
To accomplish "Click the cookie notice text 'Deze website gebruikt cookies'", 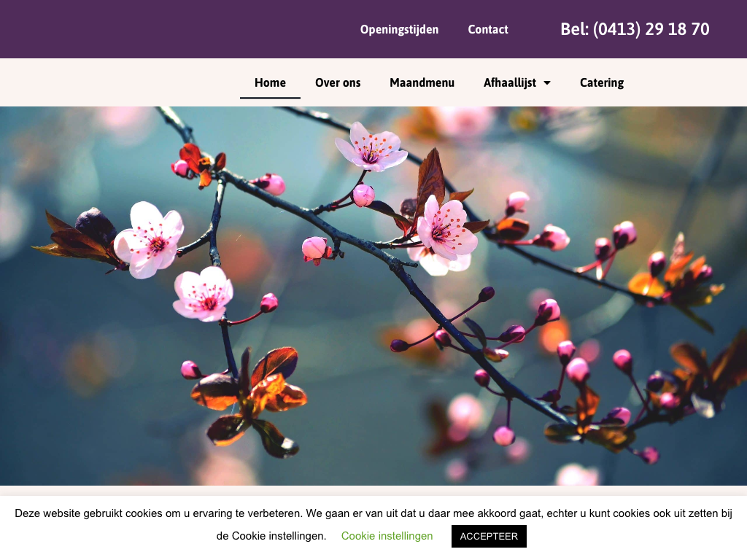I will [88, 513].
